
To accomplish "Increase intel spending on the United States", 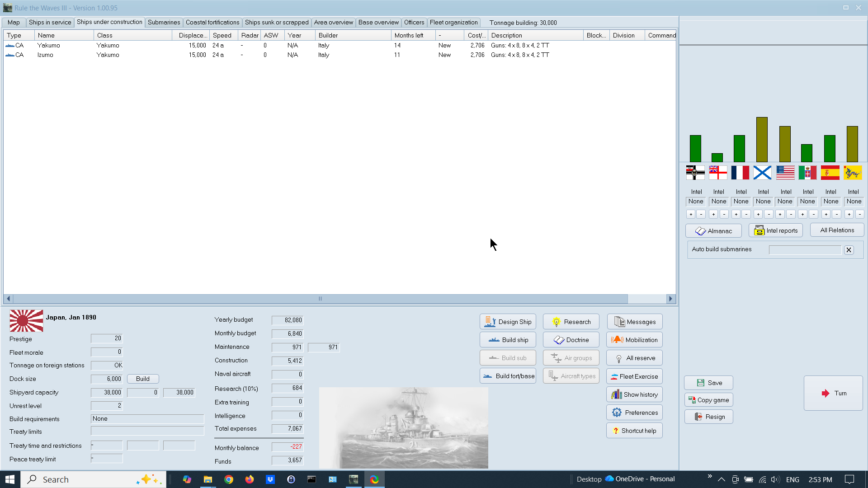I will coord(780,214).
